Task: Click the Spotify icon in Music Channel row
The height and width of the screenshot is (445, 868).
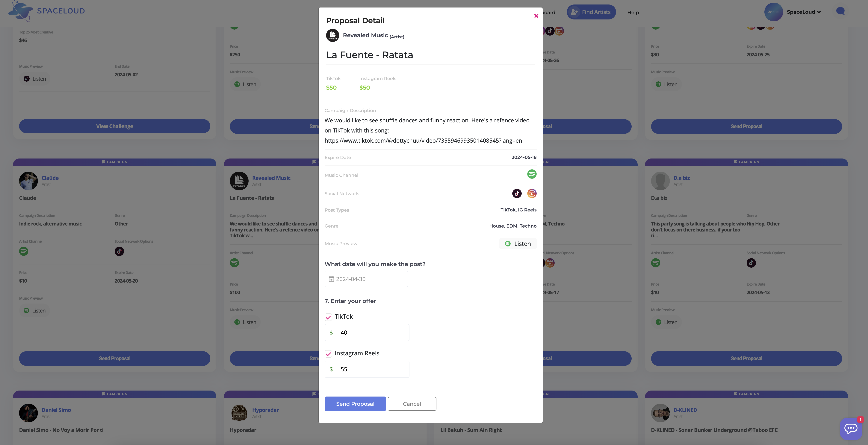Action: (532, 174)
